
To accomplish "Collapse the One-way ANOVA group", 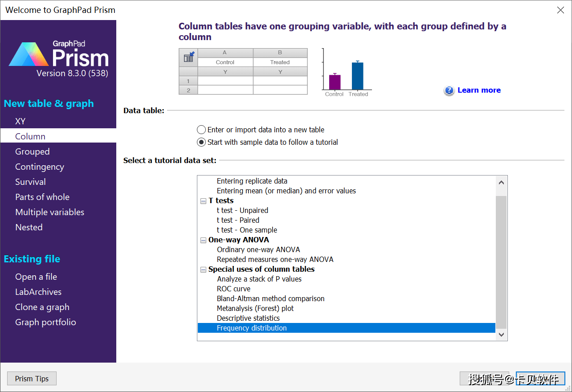I will 203,240.
